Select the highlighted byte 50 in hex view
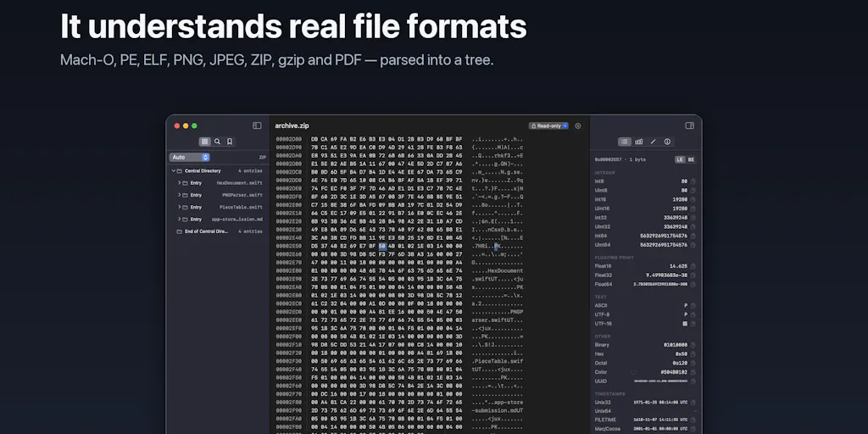The height and width of the screenshot is (434, 868). (382, 246)
